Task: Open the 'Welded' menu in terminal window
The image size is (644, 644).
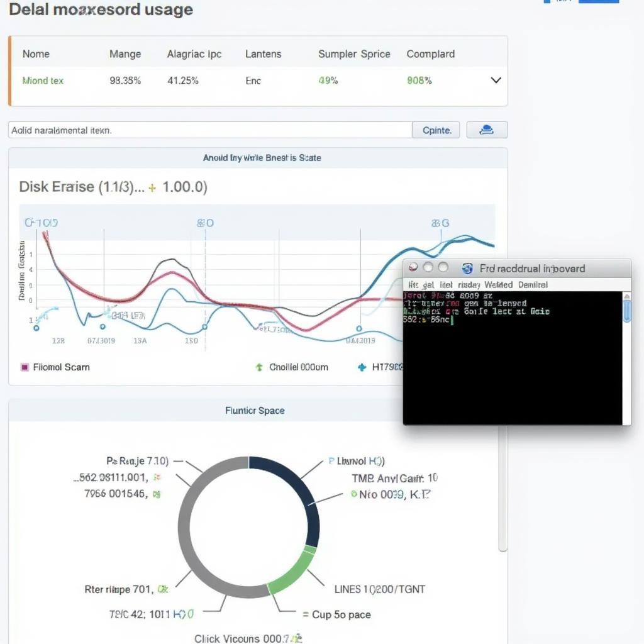Action: pos(499,285)
